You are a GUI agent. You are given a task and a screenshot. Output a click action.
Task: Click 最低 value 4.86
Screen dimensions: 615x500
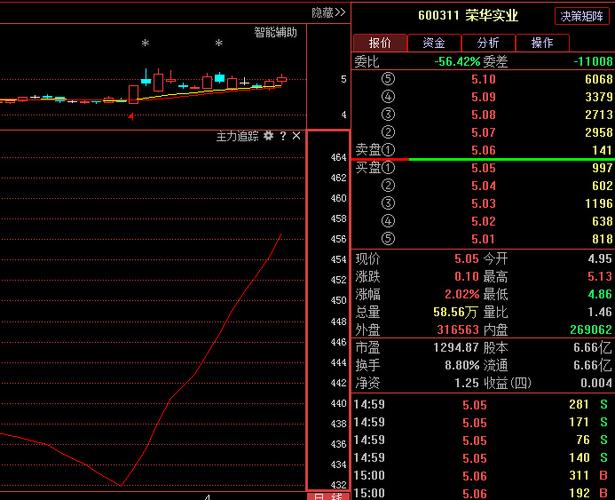click(x=600, y=294)
